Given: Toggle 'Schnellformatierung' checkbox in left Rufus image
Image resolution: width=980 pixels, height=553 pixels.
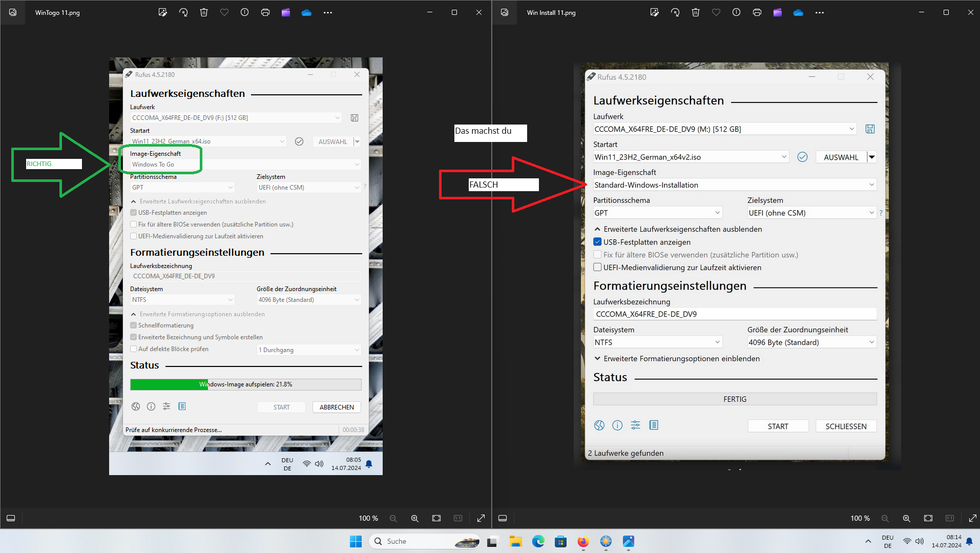Looking at the screenshot, I should point(133,325).
